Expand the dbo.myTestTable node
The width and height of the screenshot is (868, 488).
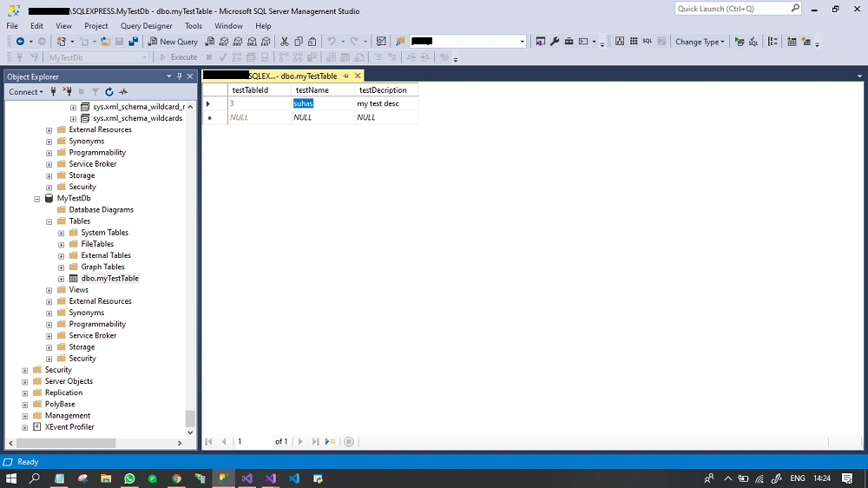(x=62, y=279)
